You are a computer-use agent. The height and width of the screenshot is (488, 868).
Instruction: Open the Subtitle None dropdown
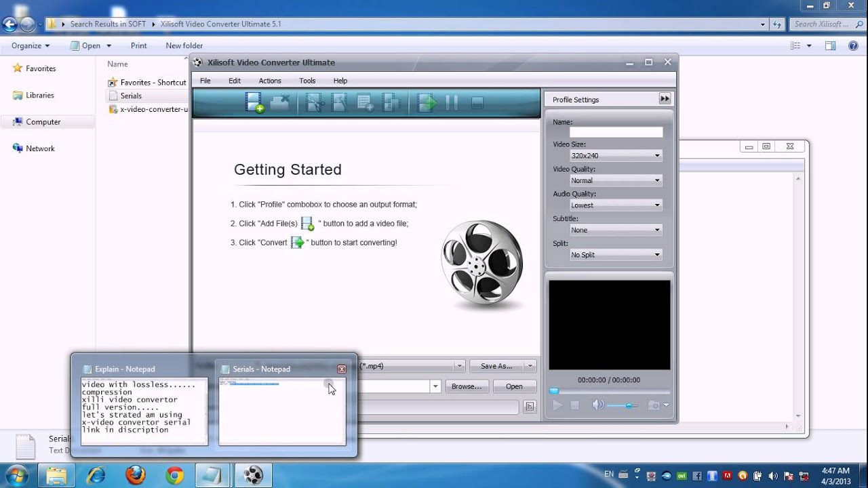click(x=616, y=230)
